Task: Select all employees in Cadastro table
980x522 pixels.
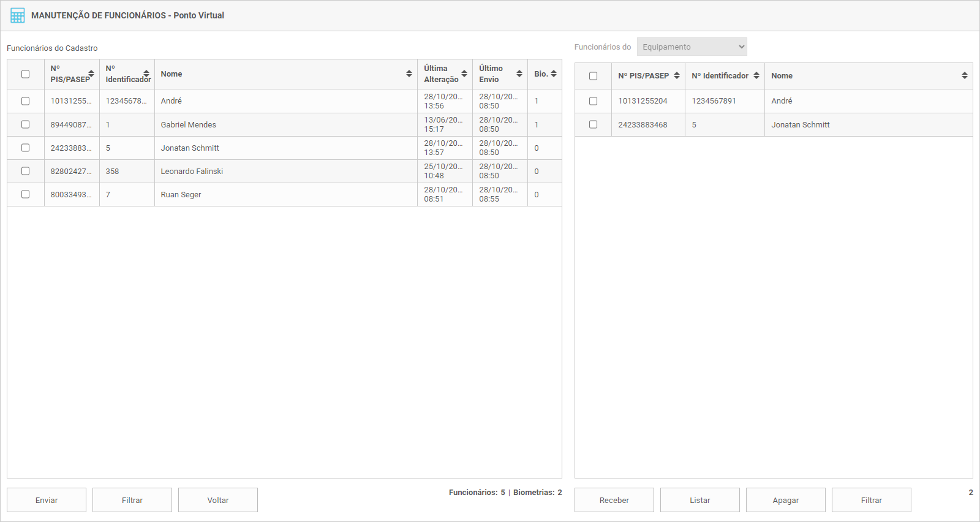Action: (26, 74)
